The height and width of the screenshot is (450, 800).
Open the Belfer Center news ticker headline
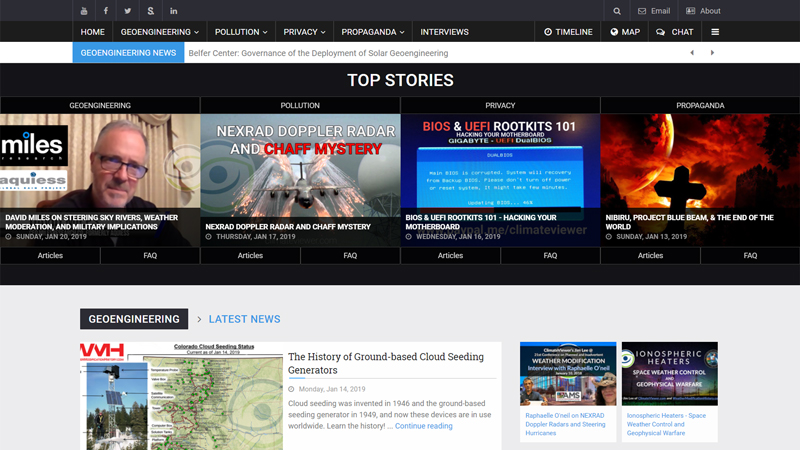pos(318,53)
